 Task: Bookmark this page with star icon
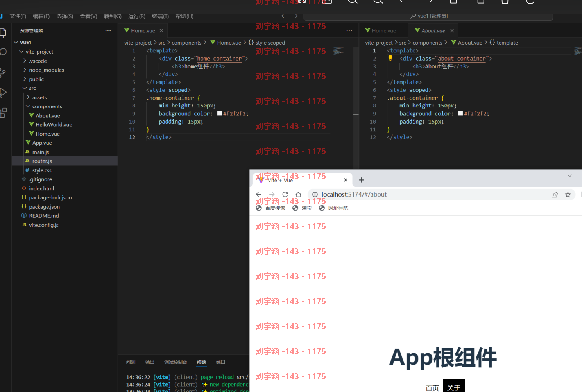pyautogui.click(x=568, y=195)
